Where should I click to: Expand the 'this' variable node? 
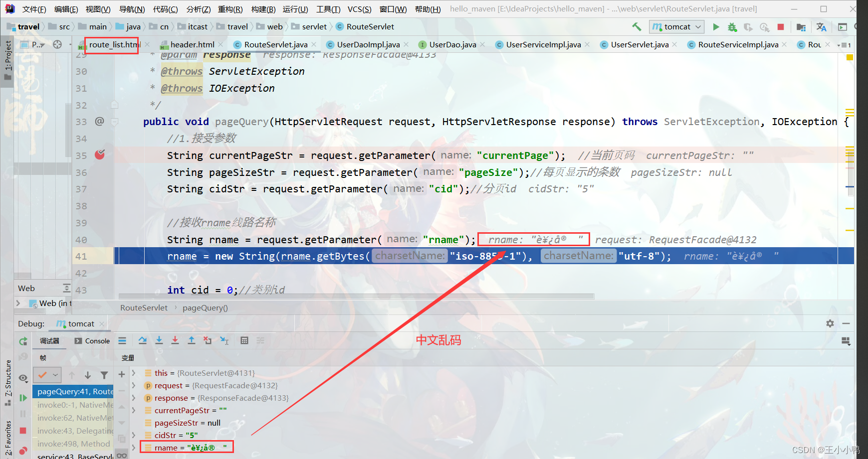134,373
